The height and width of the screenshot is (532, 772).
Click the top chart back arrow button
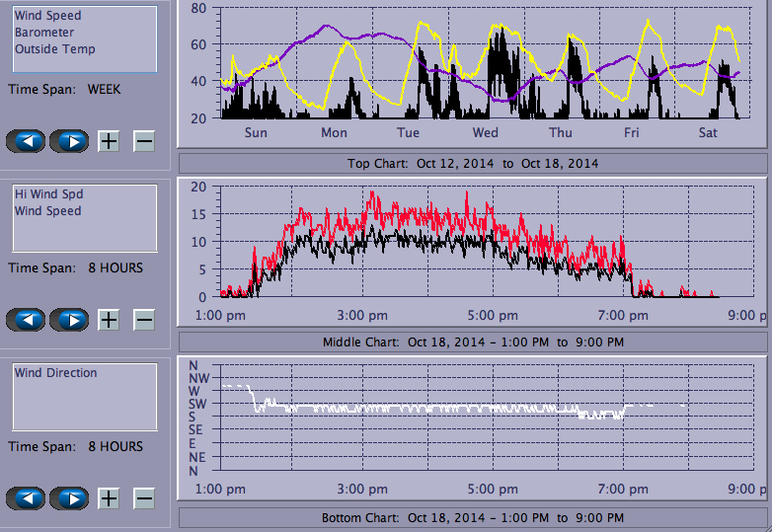tap(26, 141)
